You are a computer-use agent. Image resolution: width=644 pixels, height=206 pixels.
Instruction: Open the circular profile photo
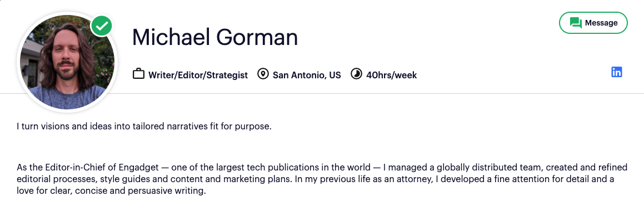point(67,62)
